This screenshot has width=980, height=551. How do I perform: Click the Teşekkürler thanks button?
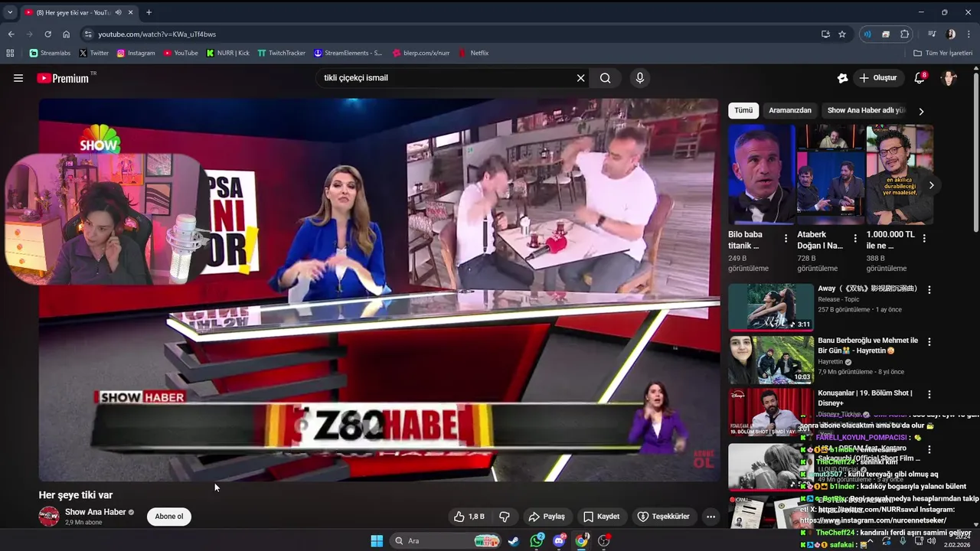pyautogui.click(x=664, y=517)
